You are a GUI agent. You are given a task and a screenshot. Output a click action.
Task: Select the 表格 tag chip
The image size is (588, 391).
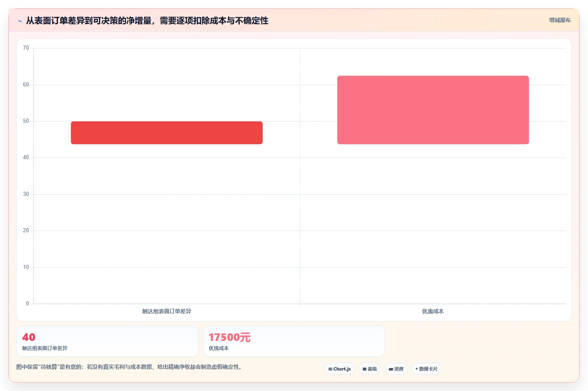coord(370,369)
